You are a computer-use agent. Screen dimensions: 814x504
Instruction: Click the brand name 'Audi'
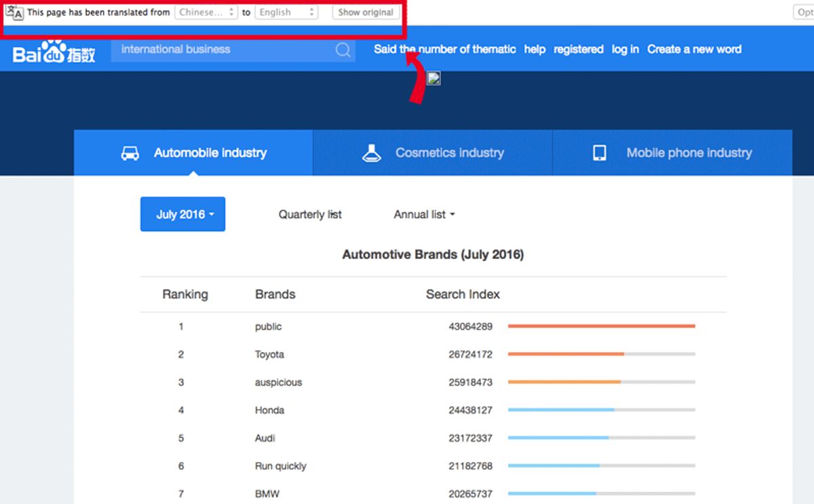coord(265,438)
